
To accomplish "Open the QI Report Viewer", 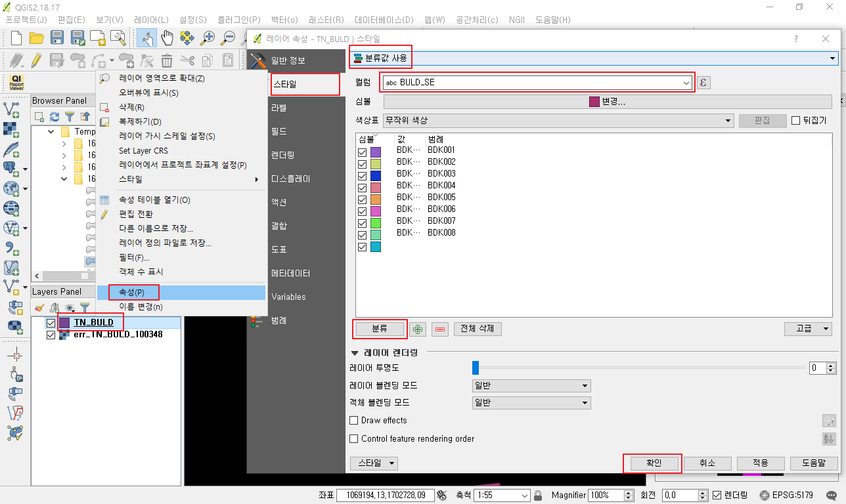I will [x=16, y=84].
